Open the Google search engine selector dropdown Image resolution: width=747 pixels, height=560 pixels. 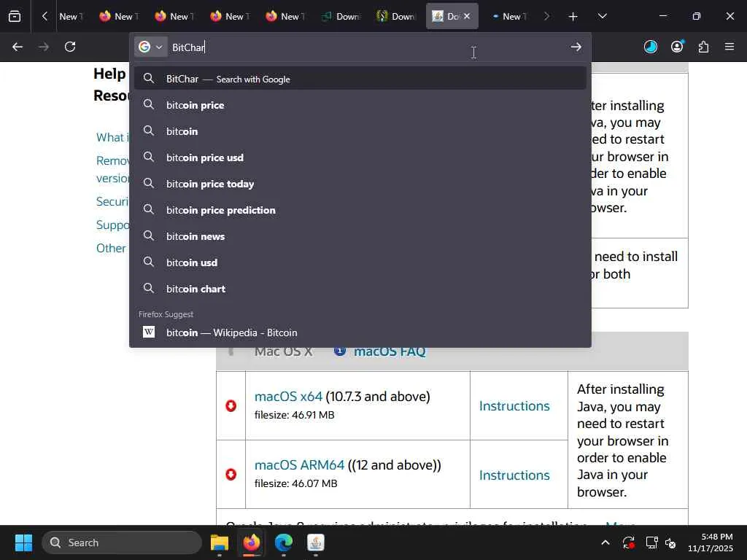150,47
